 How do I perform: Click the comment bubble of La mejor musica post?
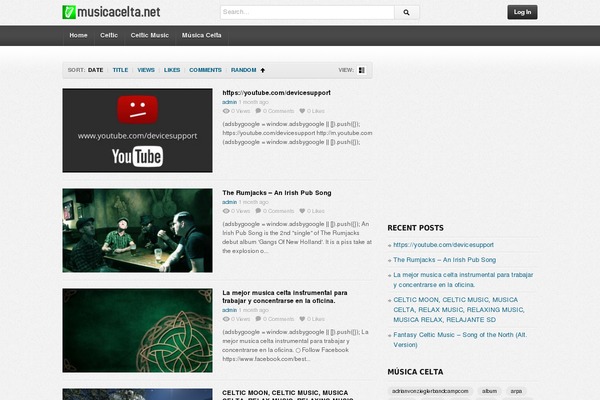pos(258,319)
